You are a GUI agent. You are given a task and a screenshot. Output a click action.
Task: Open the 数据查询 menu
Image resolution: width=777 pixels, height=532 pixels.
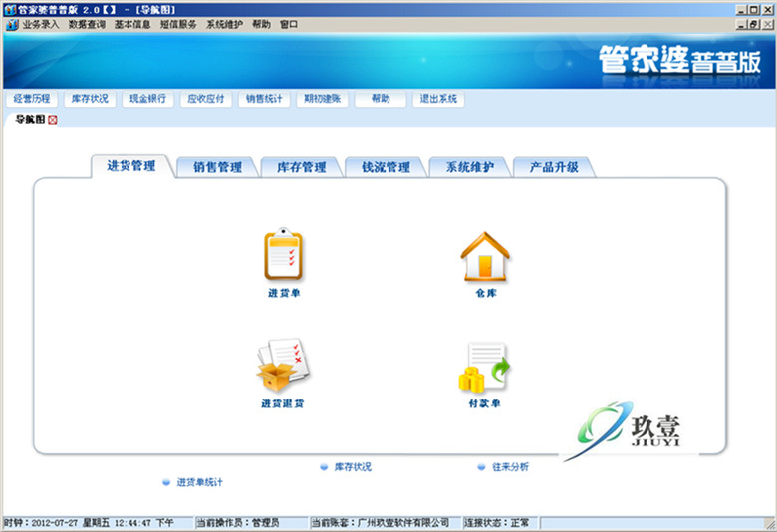(87, 24)
